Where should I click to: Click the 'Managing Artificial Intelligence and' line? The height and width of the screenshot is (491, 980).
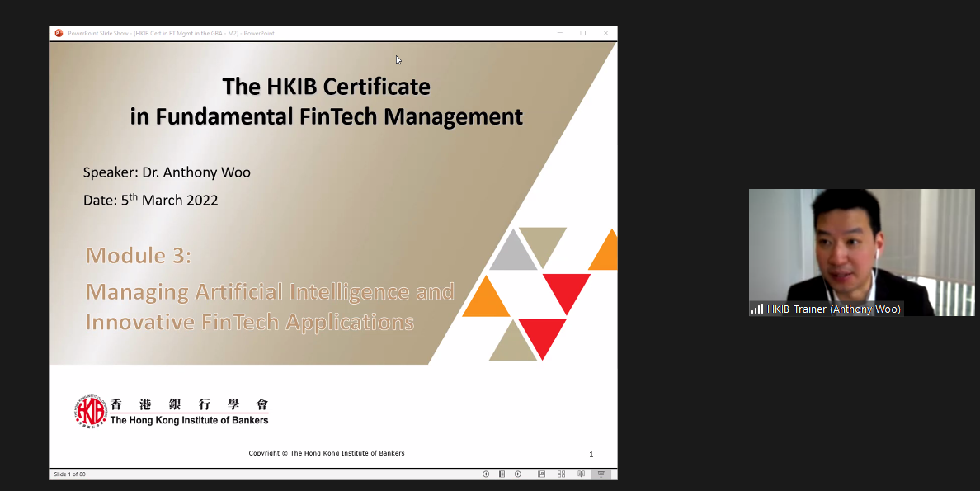click(270, 291)
